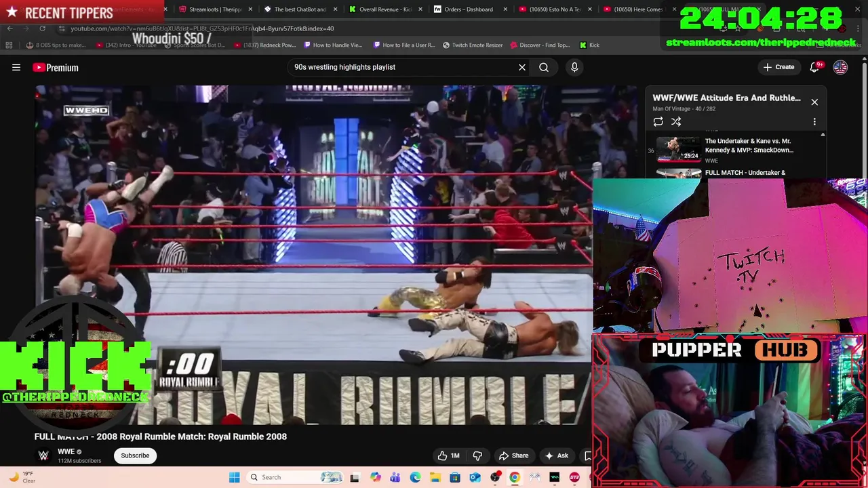This screenshot has width=868, height=488.
Task: Open OBS Studio from the taskbar
Action: pyautogui.click(x=495, y=477)
